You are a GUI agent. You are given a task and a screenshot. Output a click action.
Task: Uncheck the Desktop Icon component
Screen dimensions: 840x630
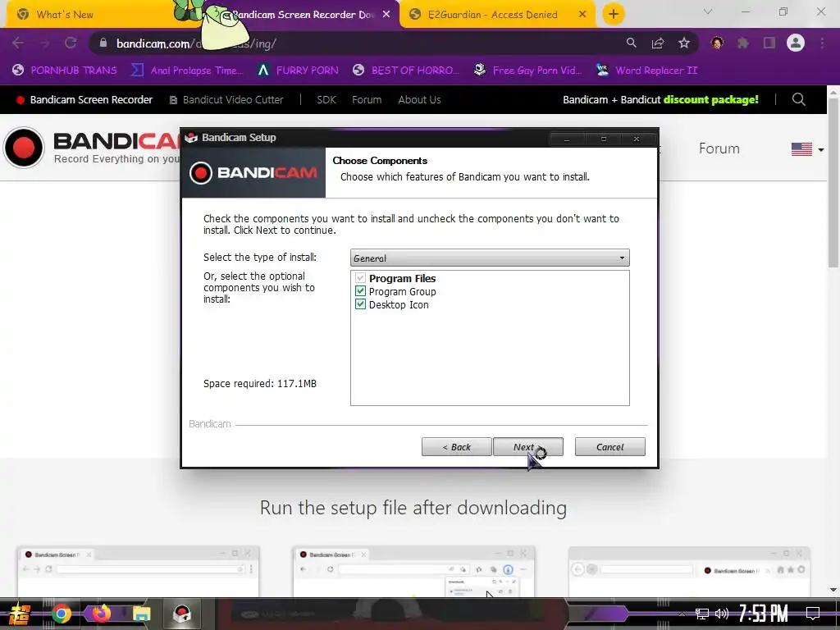point(361,304)
